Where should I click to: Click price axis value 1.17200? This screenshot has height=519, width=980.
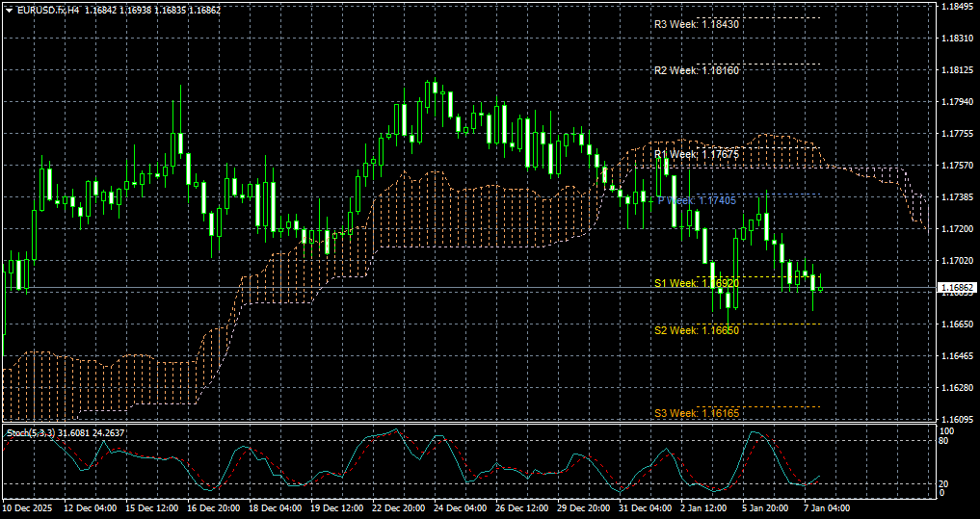[x=958, y=228]
